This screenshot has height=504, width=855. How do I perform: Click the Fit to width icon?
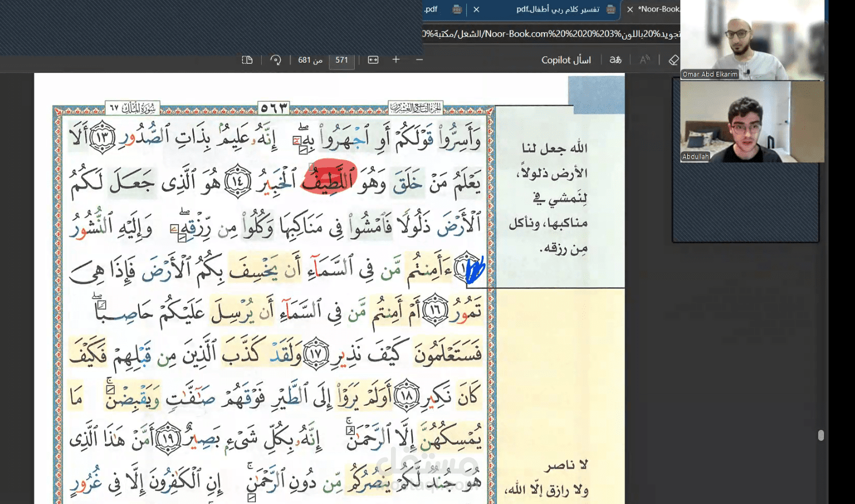[x=373, y=60]
